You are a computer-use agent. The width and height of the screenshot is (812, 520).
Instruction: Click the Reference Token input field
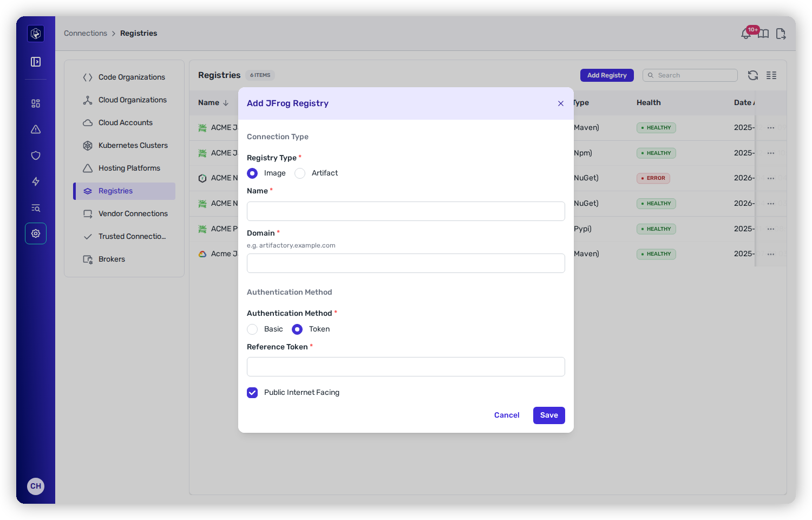click(406, 367)
